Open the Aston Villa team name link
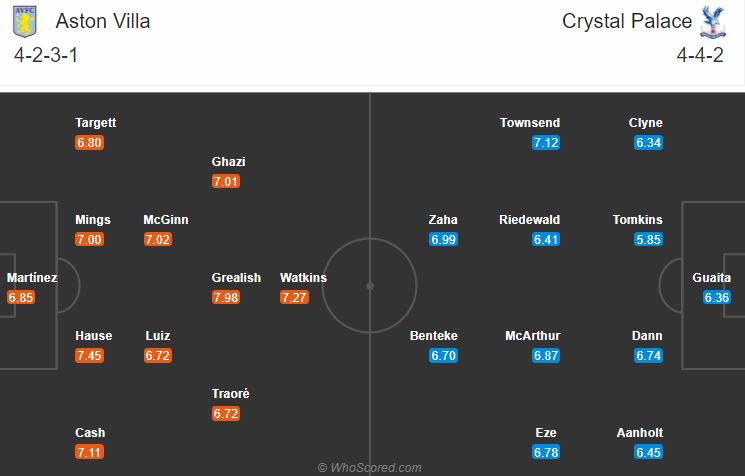 (x=103, y=21)
